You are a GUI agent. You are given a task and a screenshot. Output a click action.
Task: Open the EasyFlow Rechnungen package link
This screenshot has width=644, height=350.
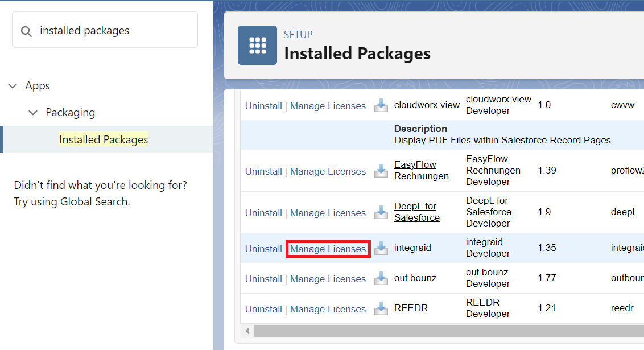(422, 171)
